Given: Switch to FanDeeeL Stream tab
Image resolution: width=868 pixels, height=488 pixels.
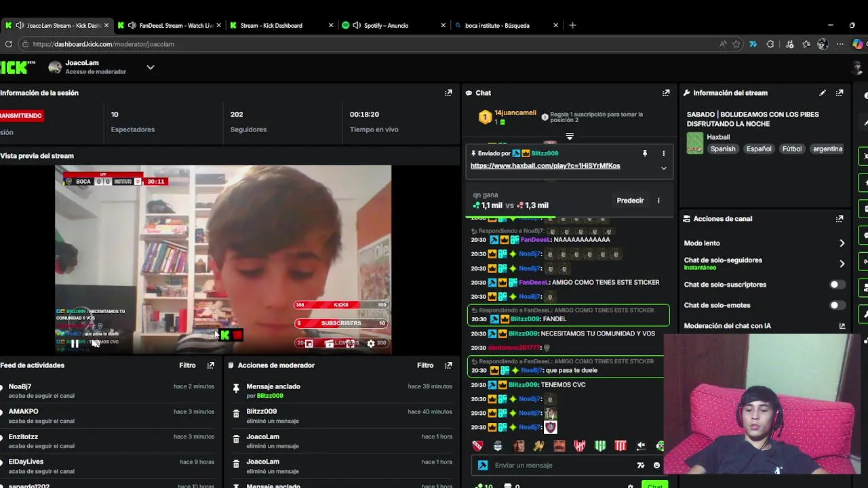Looking at the screenshot, I should coord(168,26).
